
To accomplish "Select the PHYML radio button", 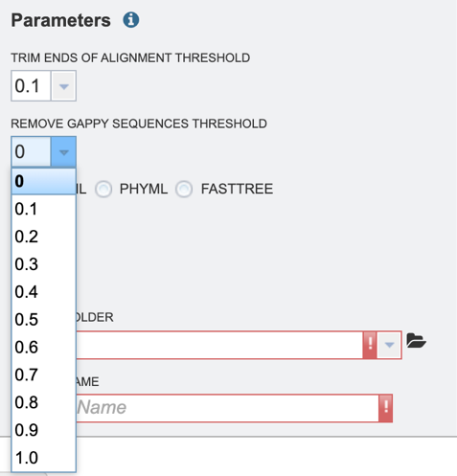I will [103, 189].
